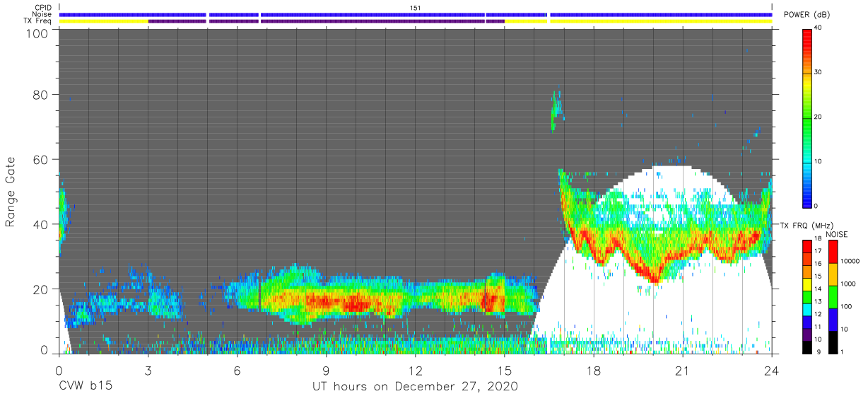Click the y-axis '60' tick label

[42, 159]
